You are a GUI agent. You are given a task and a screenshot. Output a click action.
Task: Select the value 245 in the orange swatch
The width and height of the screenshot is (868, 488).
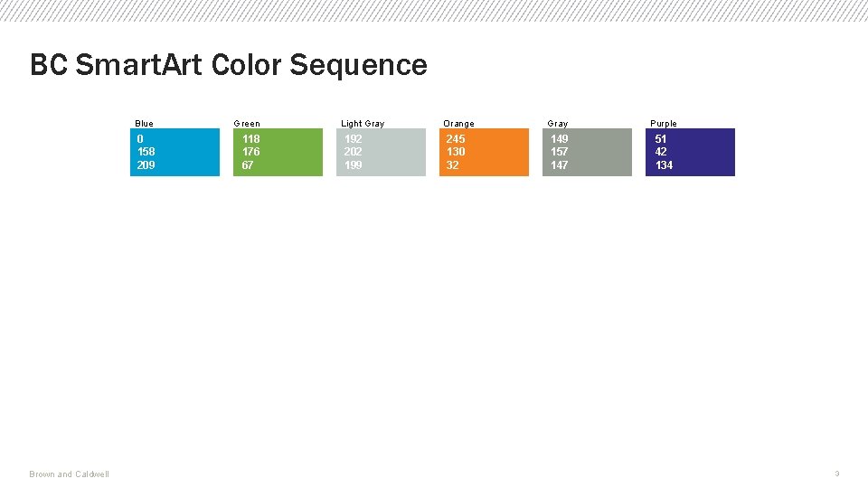click(456, 139)
